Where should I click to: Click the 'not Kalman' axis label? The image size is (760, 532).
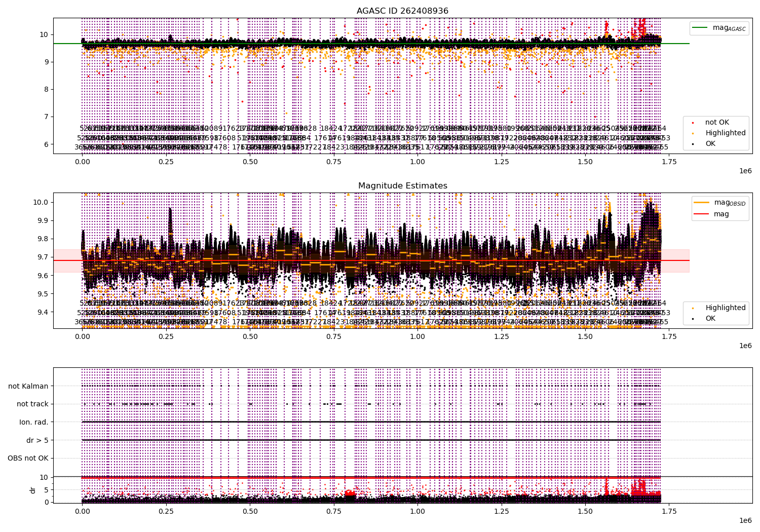coord(28,386)
